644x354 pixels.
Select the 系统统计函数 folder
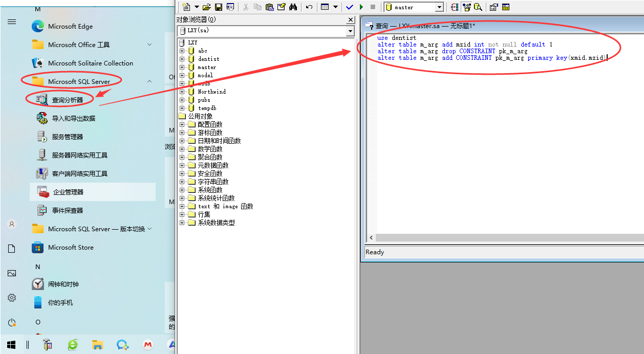pos(216,198)
